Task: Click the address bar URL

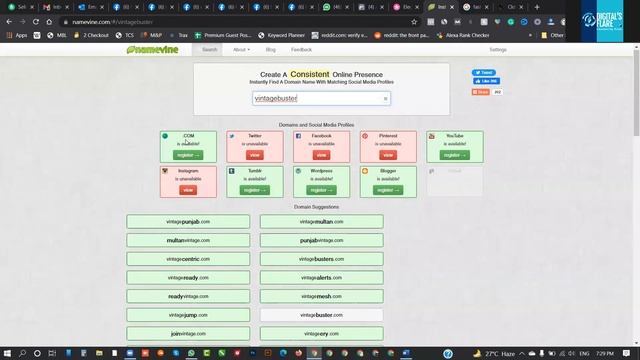Action: [x=112, y=22]
